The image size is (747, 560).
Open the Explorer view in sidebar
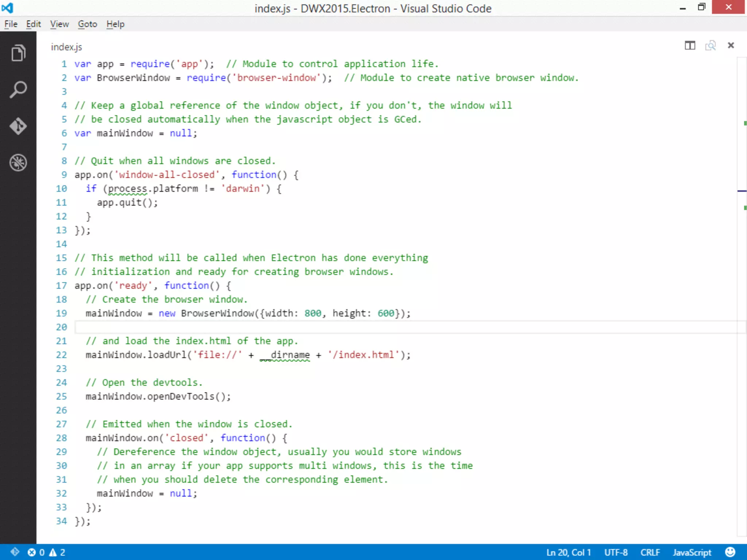(18, 53)
